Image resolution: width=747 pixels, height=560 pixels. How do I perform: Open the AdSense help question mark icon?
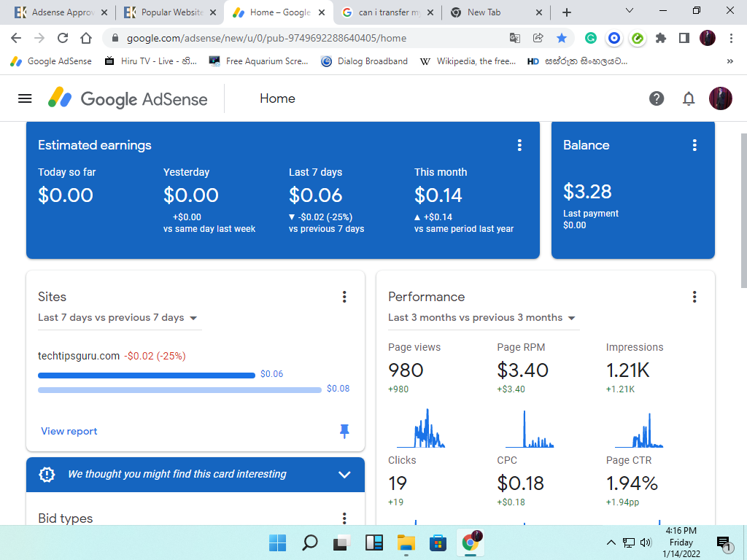coord(657,98)
